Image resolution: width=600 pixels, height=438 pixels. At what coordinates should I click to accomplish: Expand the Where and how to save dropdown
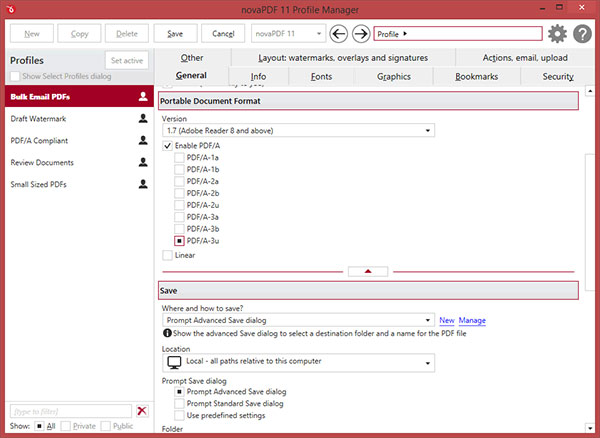(x=298, y=320)
